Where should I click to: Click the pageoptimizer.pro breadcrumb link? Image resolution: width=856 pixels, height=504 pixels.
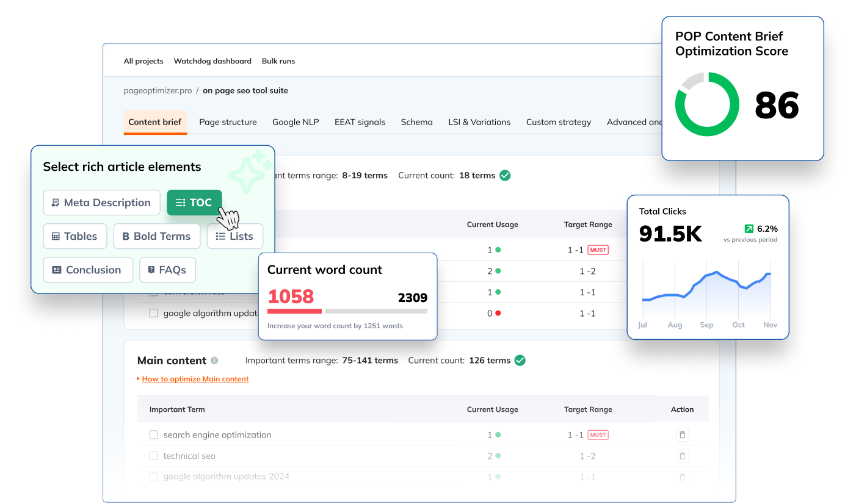pos(158,90)
